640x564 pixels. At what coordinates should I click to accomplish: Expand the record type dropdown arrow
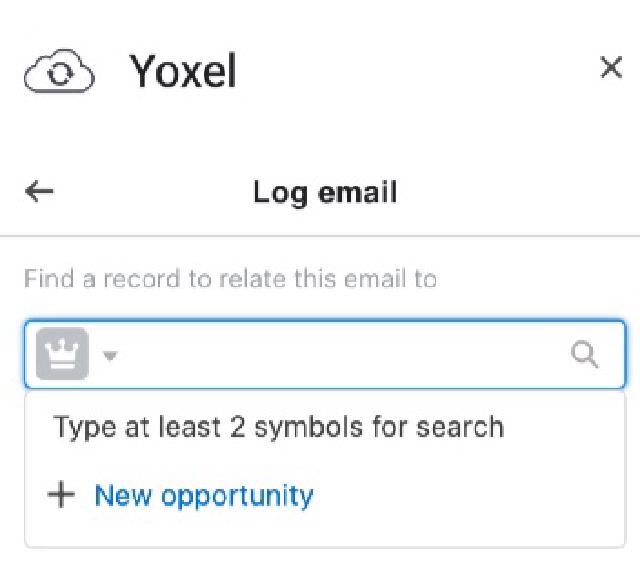coord(109,356)
